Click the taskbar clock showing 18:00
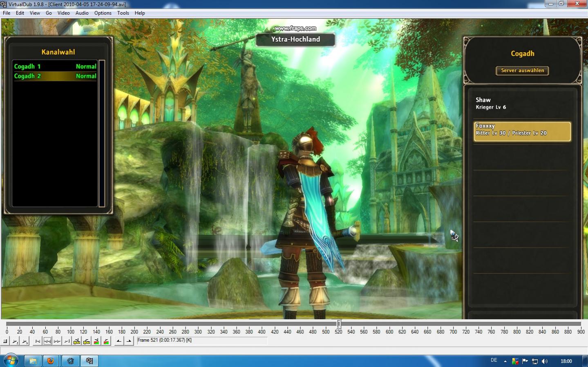588x367 pixels. 566,361
